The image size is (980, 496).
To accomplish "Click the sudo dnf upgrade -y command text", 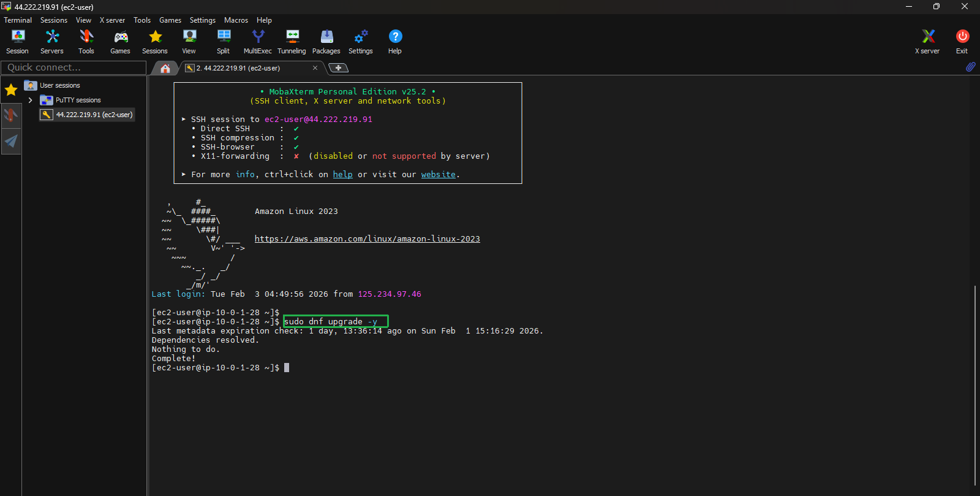I will pos(331,321).
